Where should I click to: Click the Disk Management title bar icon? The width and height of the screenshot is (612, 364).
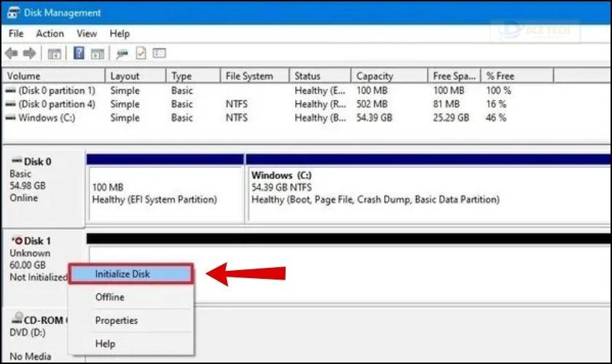tap(13, 12)
